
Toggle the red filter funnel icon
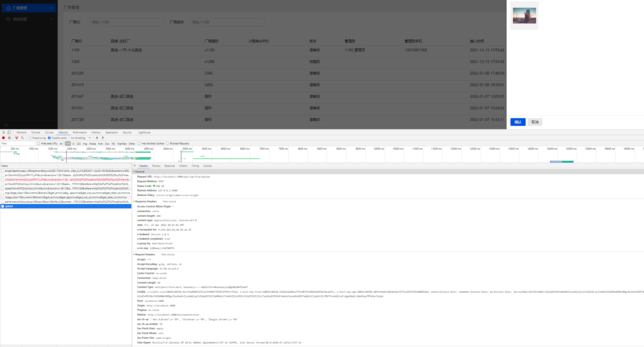pos(17,138)
